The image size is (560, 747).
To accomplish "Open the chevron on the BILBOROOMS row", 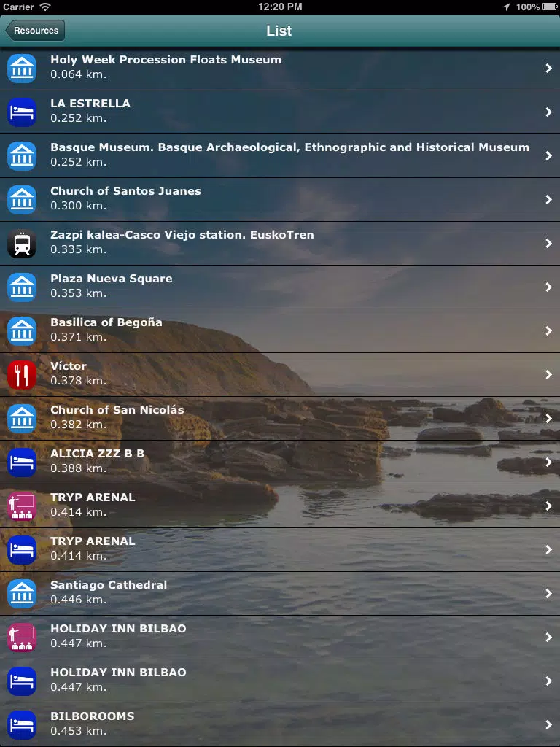I will (x=548, y=725).
